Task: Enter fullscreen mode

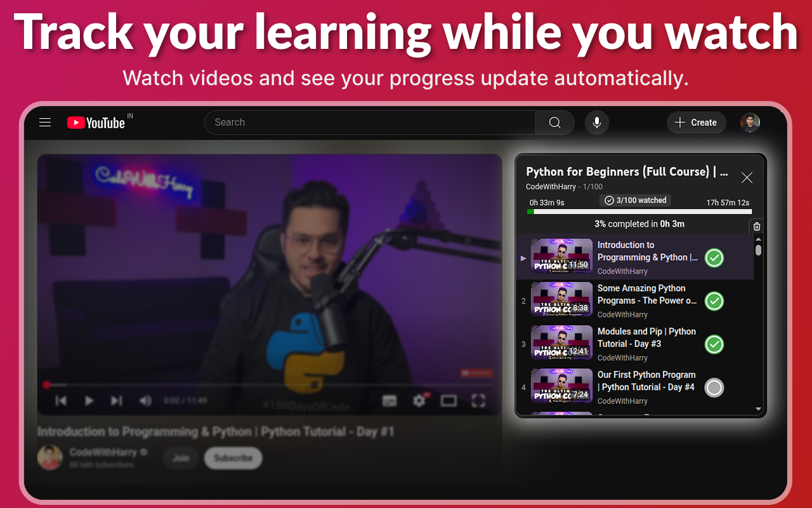Action: pyautogui.click(x=479, y=401)
